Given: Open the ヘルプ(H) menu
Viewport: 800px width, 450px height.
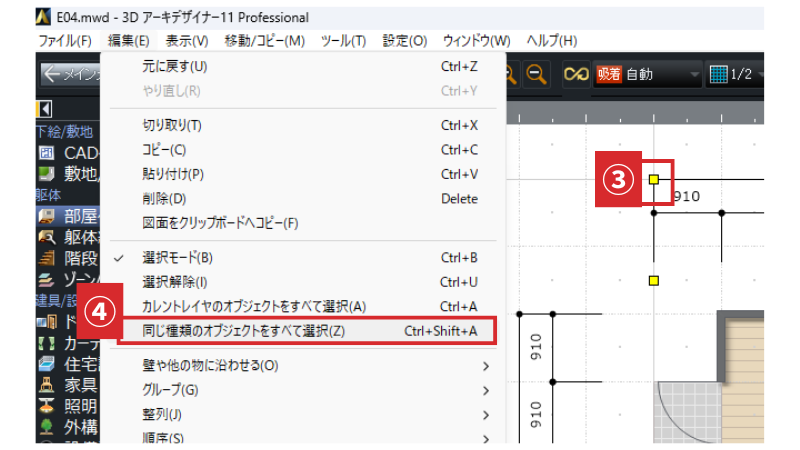Looking at the screenshot, I should click(552, 41).
